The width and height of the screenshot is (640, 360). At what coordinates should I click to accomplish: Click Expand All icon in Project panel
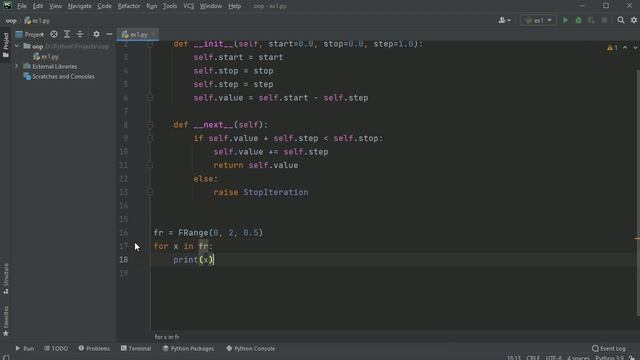[67, 34]
